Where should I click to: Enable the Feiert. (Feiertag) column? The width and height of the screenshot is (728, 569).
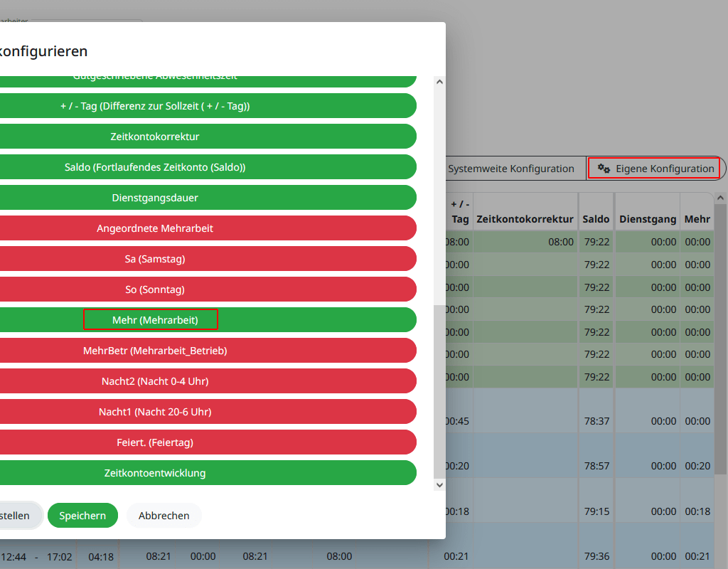155,442
